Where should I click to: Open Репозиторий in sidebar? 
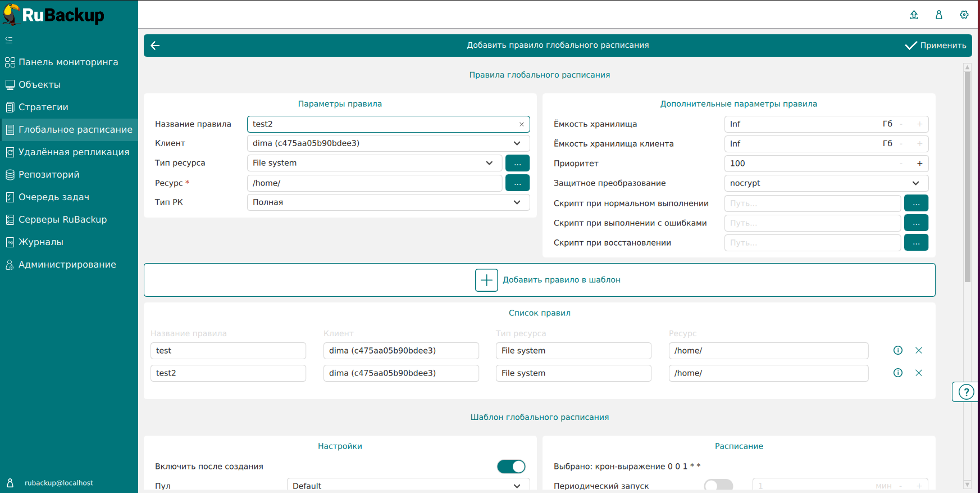click(69, 175)
